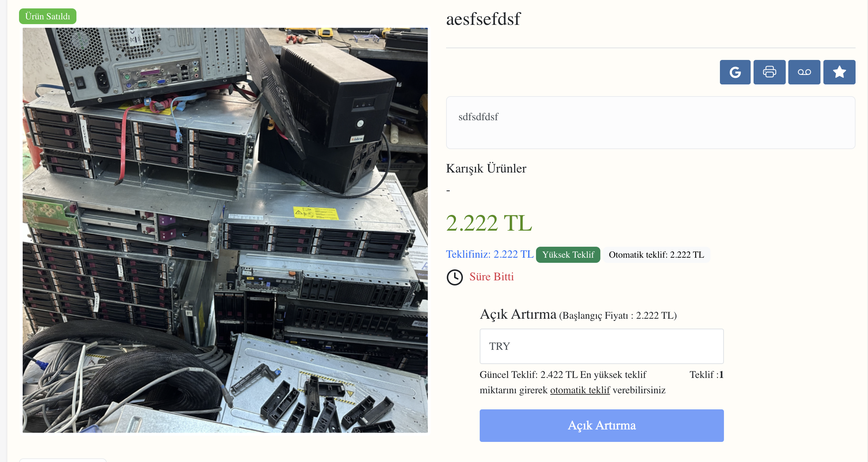Click the sdfsdfdsf description box

click(650, 122)
